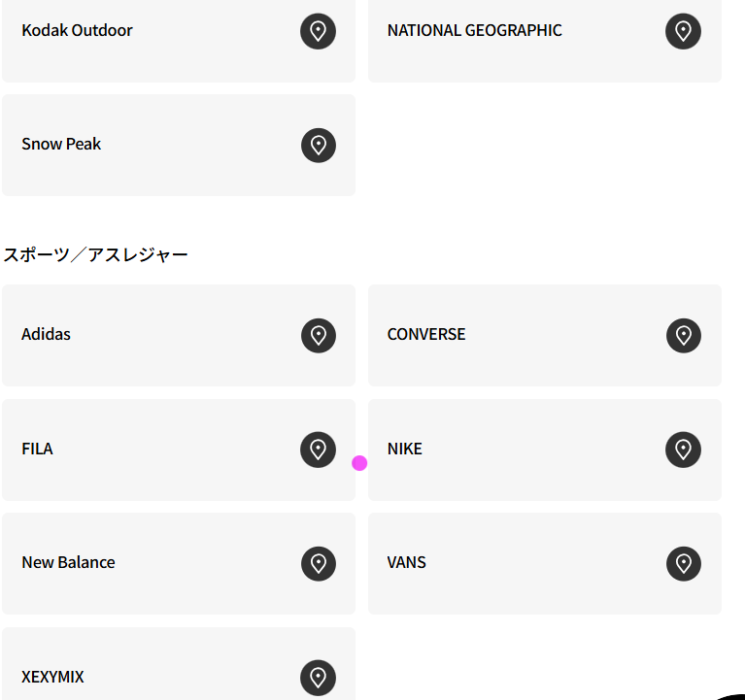745x700 pixels.
Task: Open the VANS brand name
Action: 406,562
